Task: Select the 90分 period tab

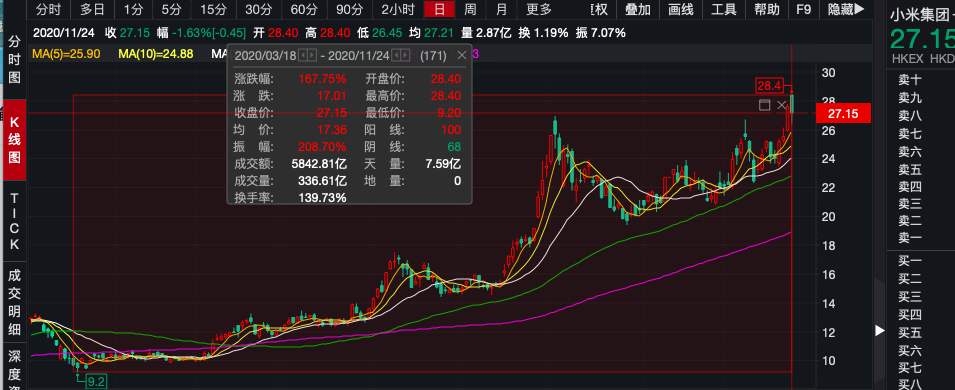Action: pos(350,9)
